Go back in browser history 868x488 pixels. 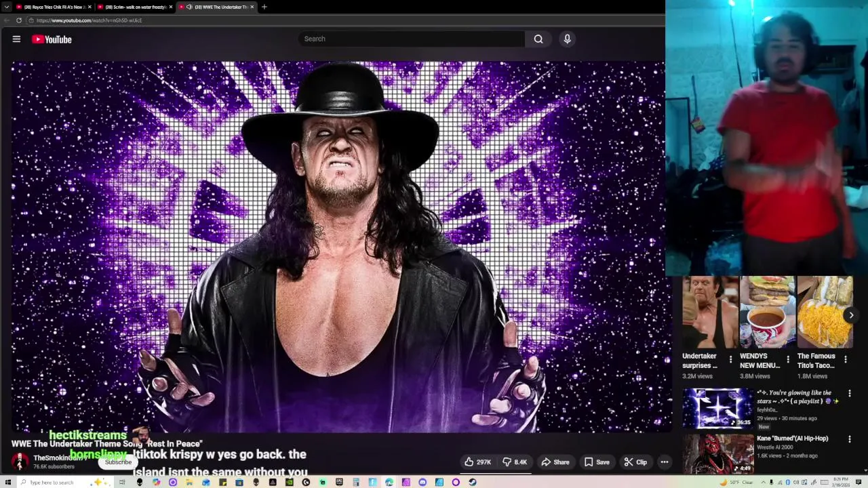click(7, 20)
